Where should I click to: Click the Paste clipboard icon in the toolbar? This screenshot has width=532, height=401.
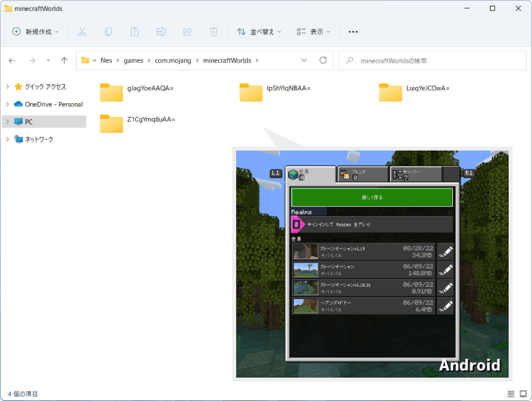click(x=135, y=32)
